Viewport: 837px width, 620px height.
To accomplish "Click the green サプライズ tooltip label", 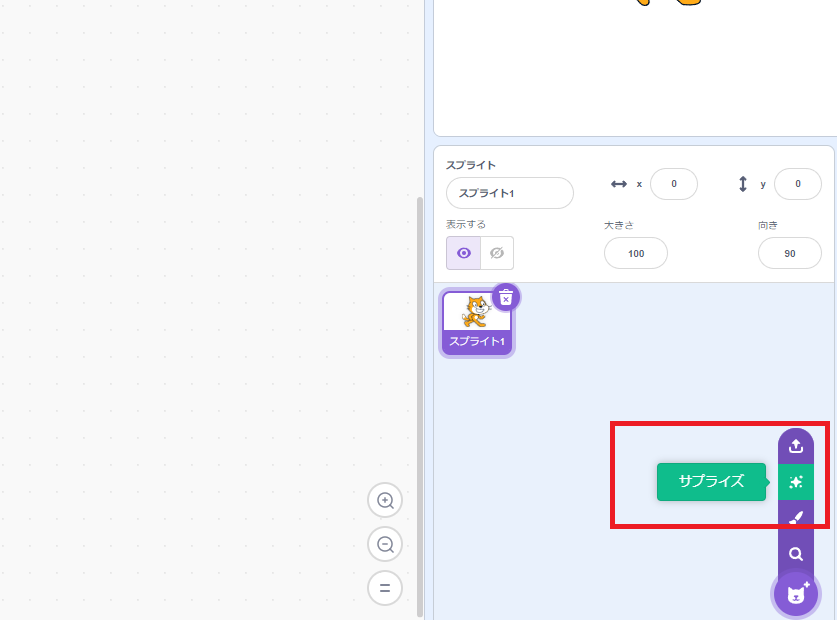I will [711, 481].
